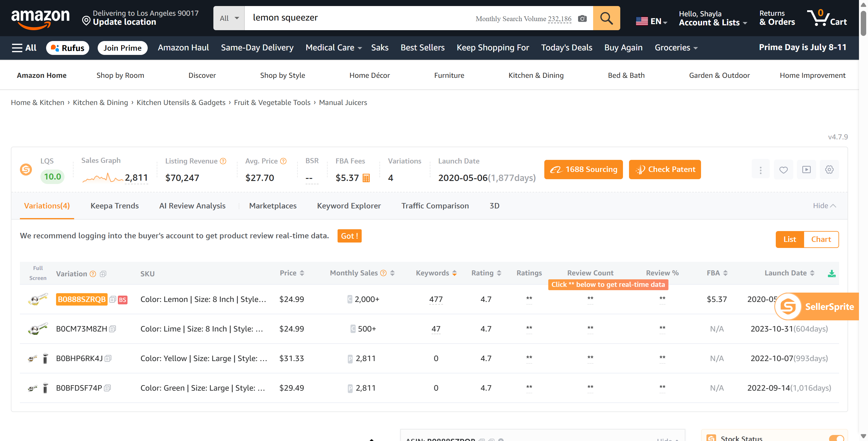Switch variations view to List
Viewport: 868px width, 441px height.
pyautogui.click(x=790, y=240)
